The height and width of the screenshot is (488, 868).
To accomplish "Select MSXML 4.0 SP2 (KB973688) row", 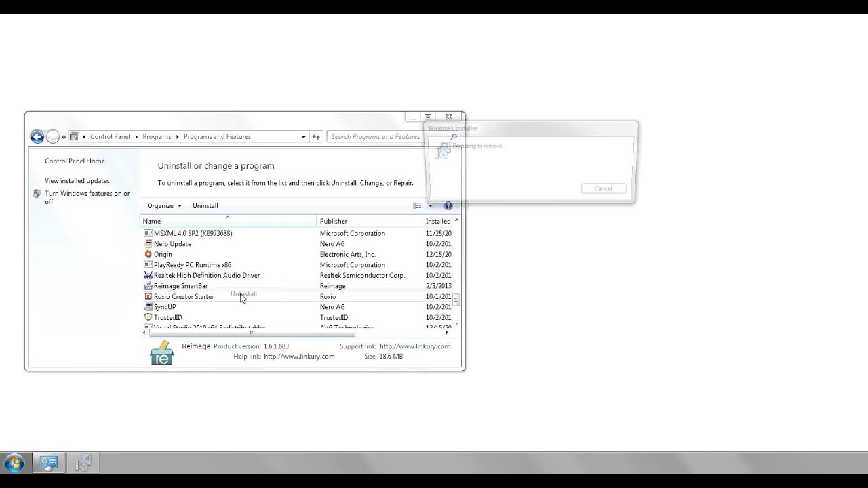I will 297,233.
